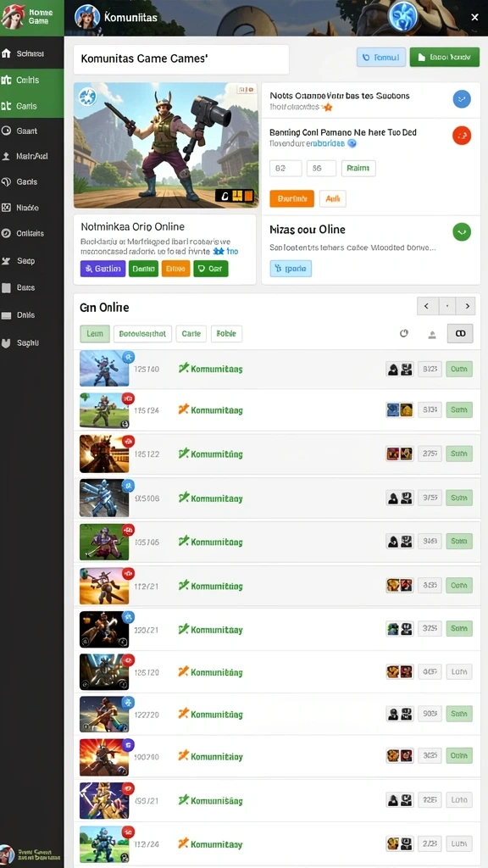Click the Home Game logo at top left
Screen dimensions: 488x868
[x=32, y=17]
